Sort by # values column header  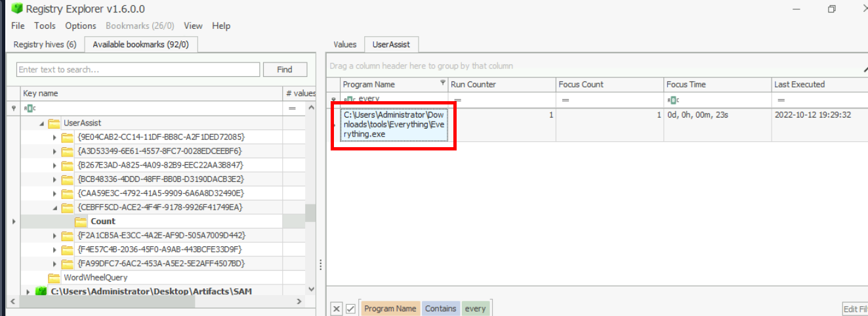point(300,93)
